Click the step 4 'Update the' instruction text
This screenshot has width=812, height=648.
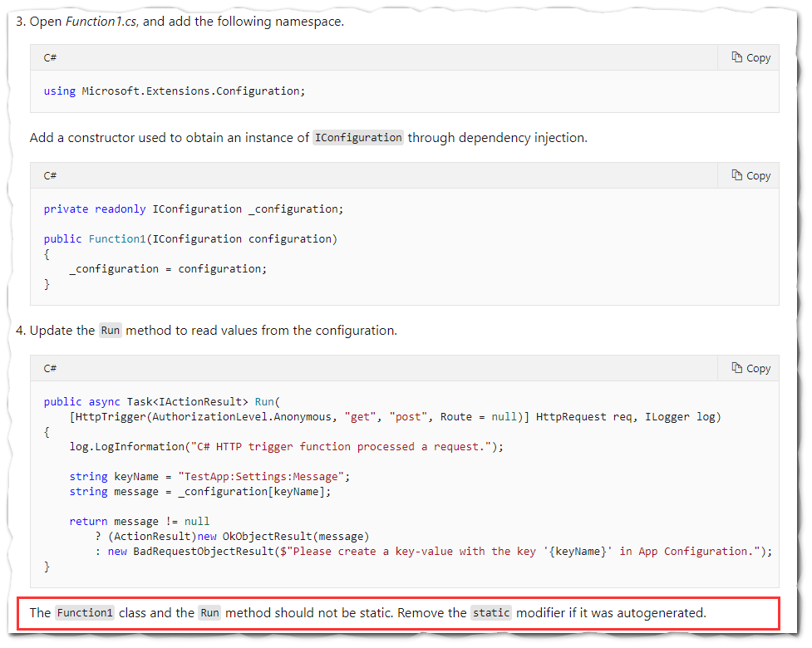pos(214,330)
